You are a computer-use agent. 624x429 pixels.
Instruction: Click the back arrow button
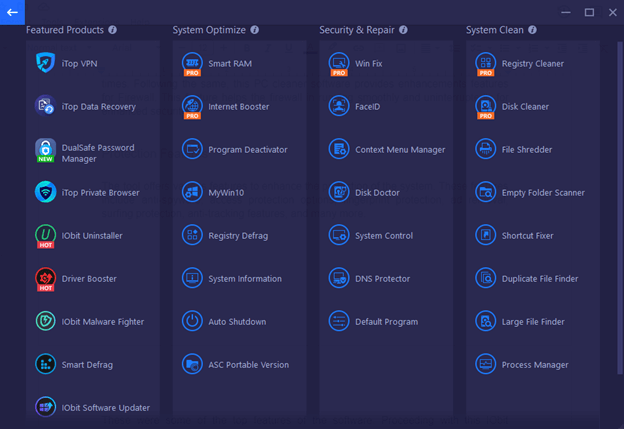pos(13,12)
